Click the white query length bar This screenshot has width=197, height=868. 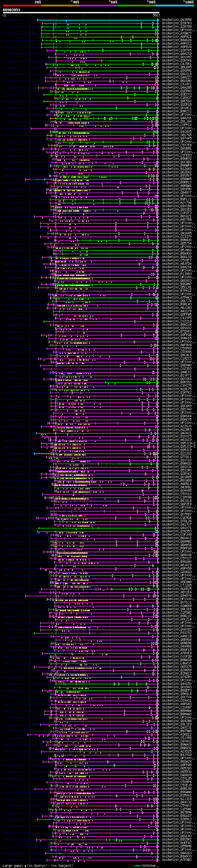81,12
